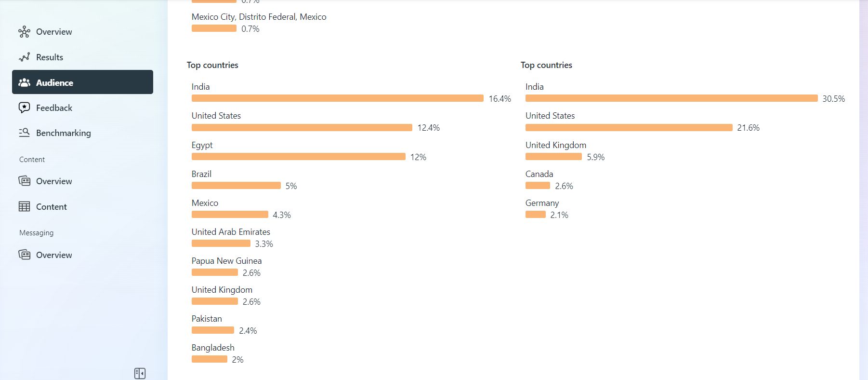Click the Audience people icon
Image resolution: width=868 pixels, height=380 pixels.
(x=24, y=82)
